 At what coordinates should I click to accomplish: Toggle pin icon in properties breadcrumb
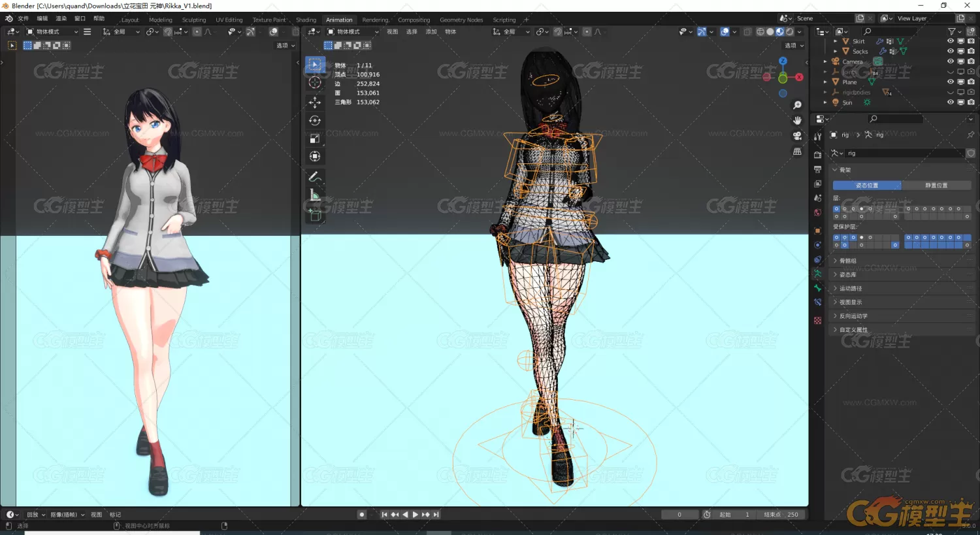(x=970, y=135)
